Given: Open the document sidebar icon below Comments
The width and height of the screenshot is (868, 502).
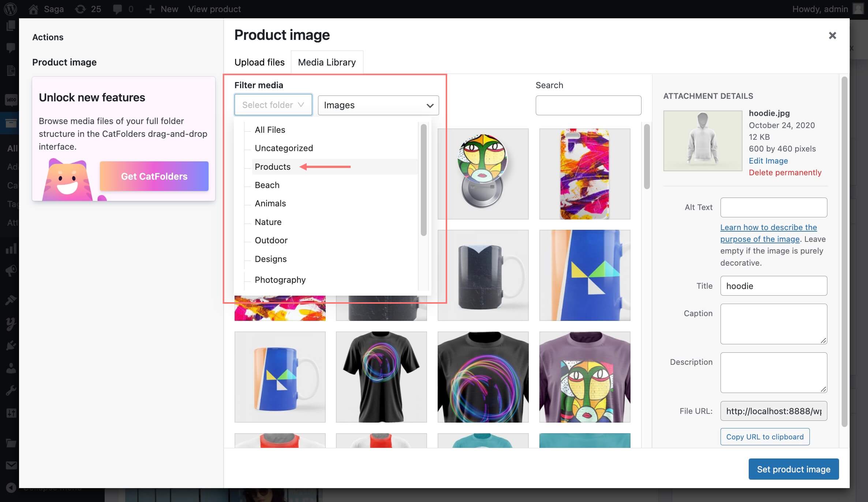Looking at the screenshot, I should click(11, 70).
